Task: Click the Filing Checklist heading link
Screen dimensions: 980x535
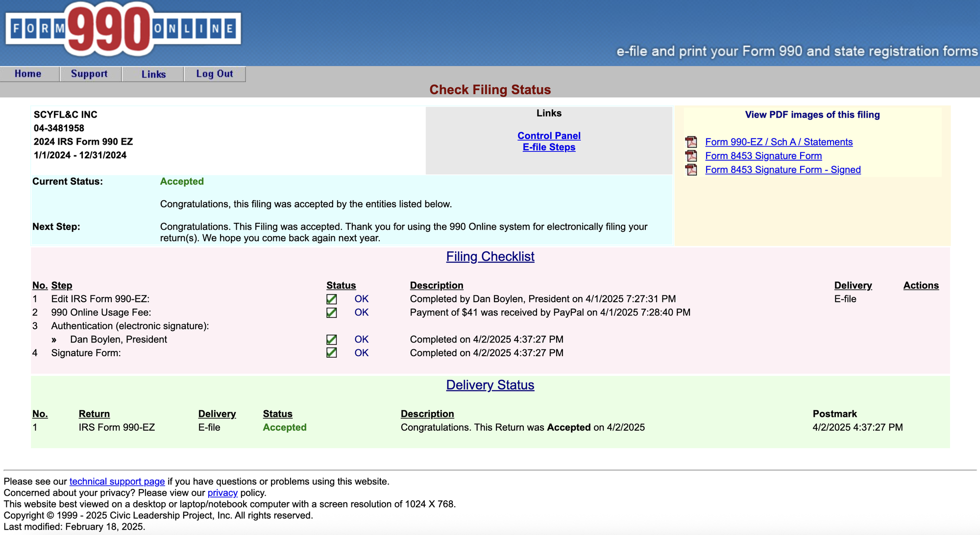Action: (x=490, y=257)
